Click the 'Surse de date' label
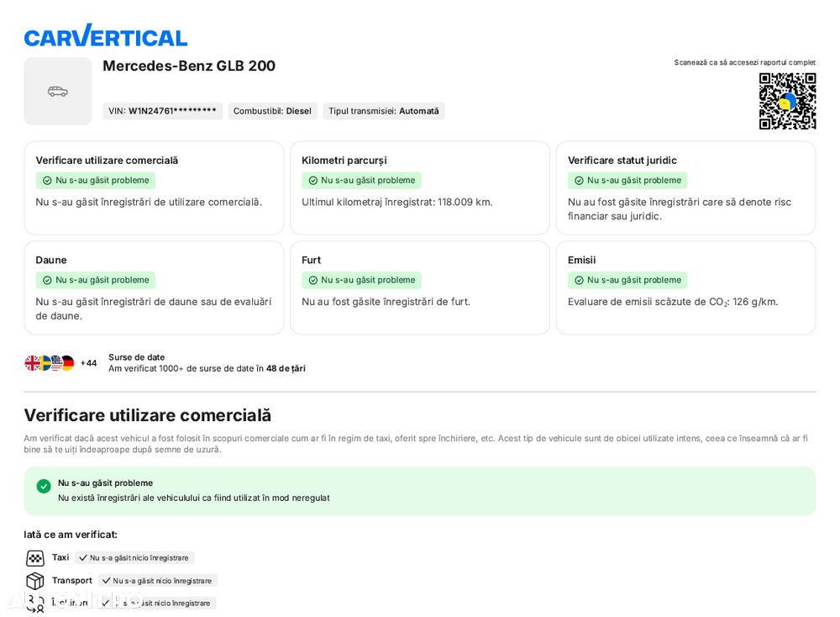Image resolution: width=840 pixels, height=617 pixels. tap(137, 357)
